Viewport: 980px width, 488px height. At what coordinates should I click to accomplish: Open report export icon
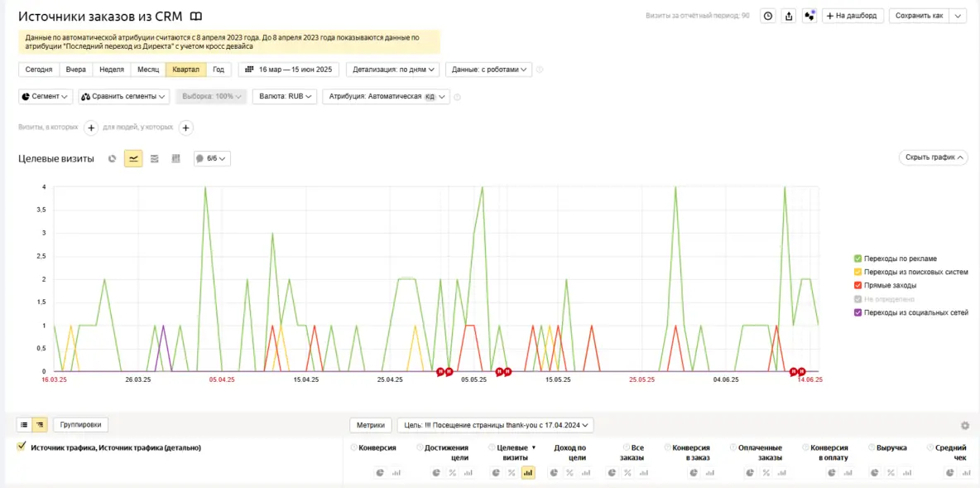(x=789, y=16)
